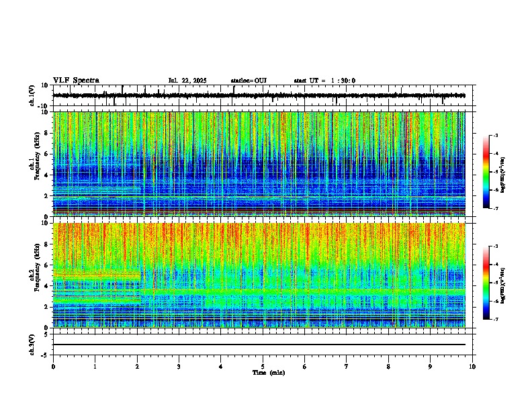
Task: Click the time axis tick label "1"
Action: click(95, 367)
